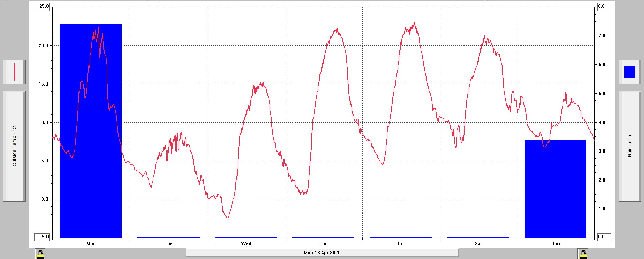The image size is (644, 259).
Task: Click the Sun day label
Action: point(556,243)
